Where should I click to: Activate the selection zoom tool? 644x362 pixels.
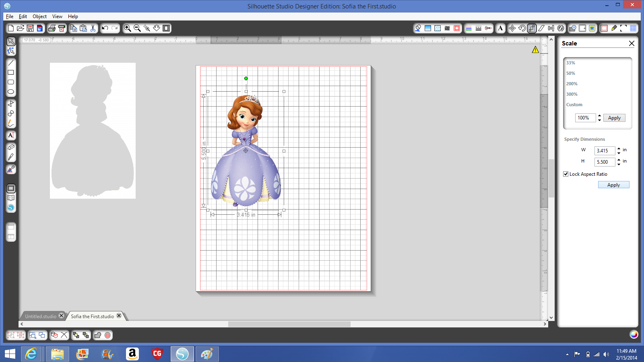point(147,28)
